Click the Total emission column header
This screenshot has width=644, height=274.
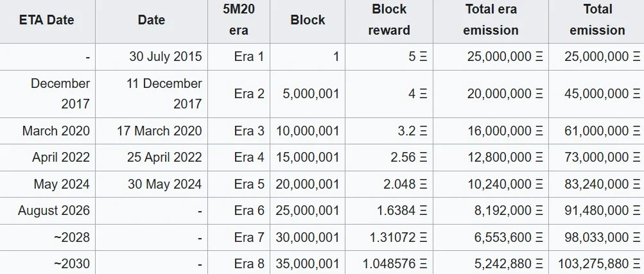[596, 20]
